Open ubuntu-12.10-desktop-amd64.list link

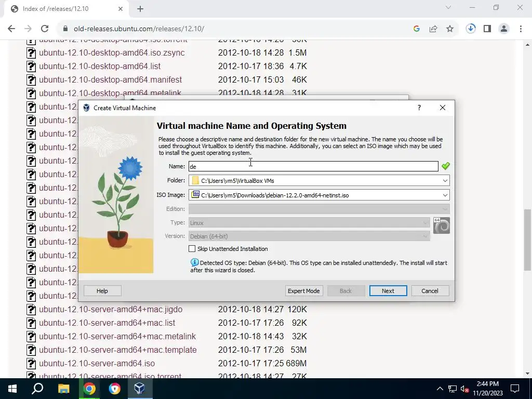[100, 66]
